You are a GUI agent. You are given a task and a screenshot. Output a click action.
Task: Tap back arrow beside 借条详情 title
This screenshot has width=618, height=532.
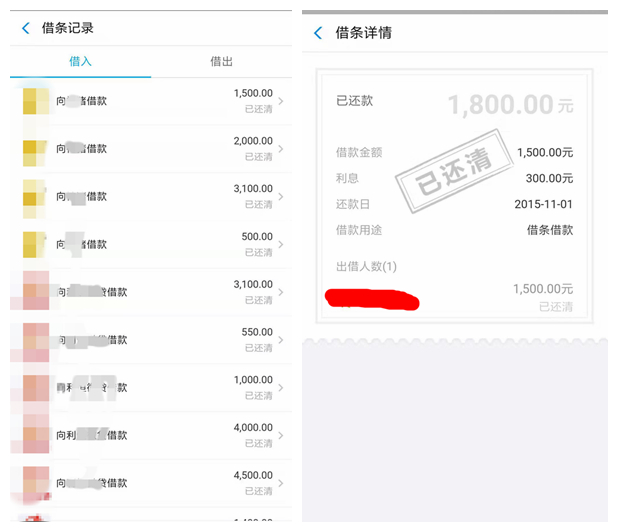tap(318, 33)
